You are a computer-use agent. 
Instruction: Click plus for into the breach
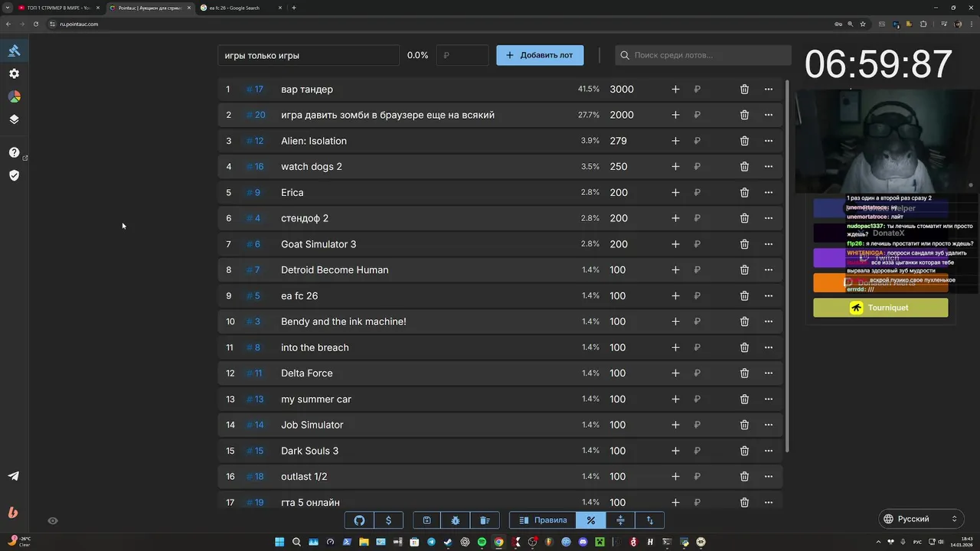tap(675, 347)
